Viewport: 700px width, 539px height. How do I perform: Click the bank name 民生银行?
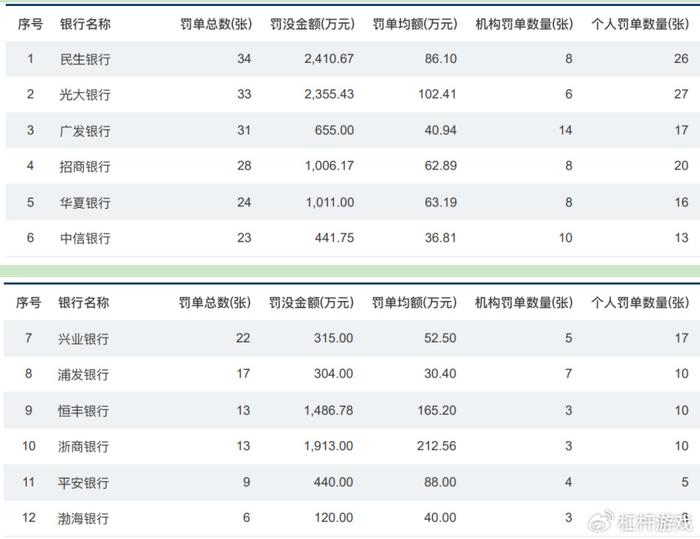coord(85,59)
